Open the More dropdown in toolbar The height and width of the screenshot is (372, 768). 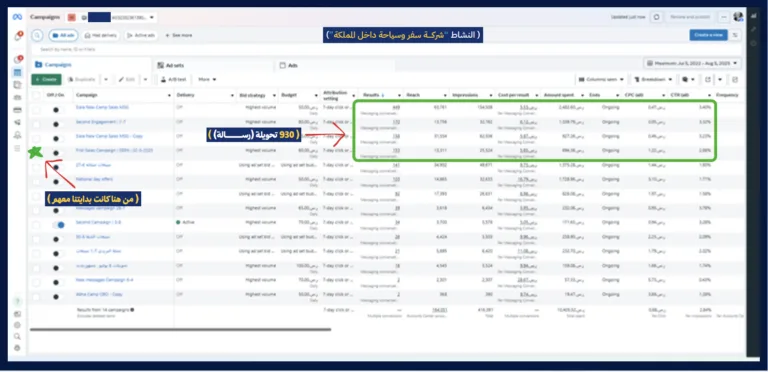coord(207,79)
